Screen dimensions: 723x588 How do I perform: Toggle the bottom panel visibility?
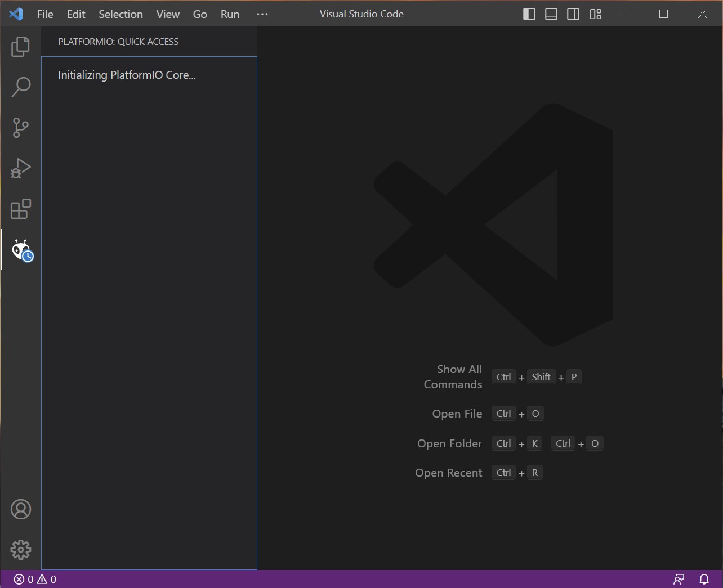[x=551, y=14]
